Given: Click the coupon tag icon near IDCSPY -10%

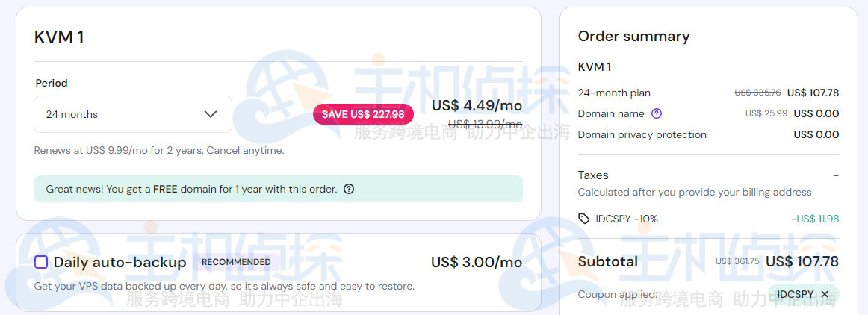Looking at the screenshot, I should tap(584, 219).
